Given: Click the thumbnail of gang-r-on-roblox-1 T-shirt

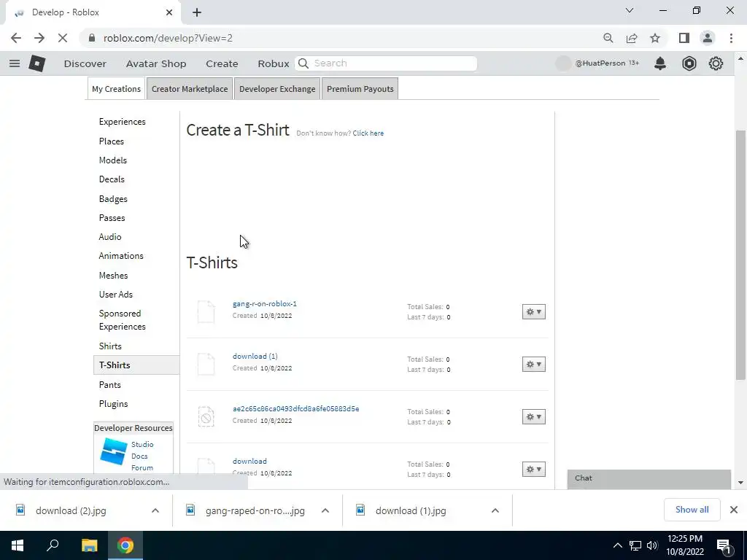Looking at the screenshot, I should [x=206, y=312].
